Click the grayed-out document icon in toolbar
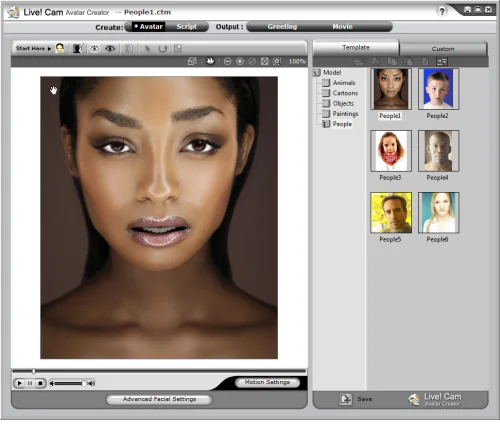This screenshot has height=430, width=500. 129,48
